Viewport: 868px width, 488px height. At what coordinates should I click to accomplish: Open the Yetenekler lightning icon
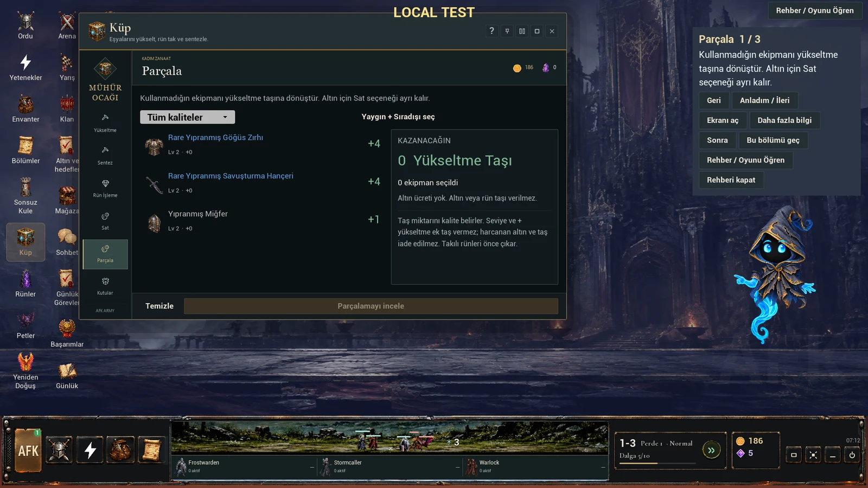[25, 67]
